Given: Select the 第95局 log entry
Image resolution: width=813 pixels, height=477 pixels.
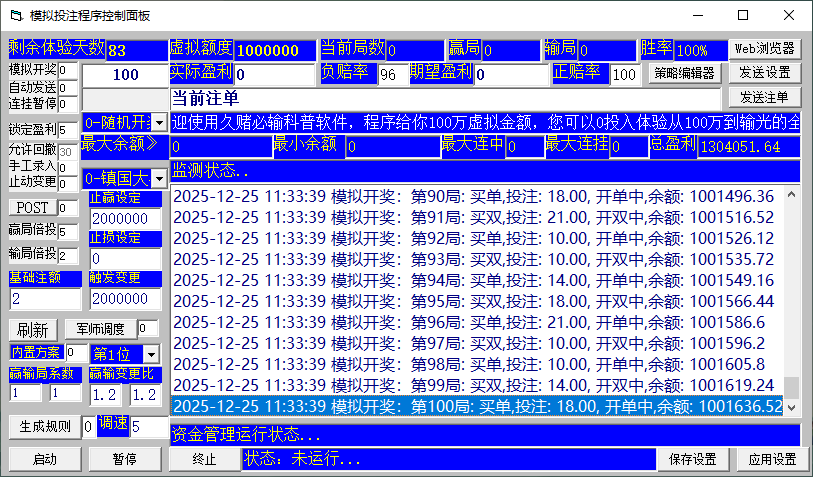Looking at the screenshot, I should (x=475, y=301).
